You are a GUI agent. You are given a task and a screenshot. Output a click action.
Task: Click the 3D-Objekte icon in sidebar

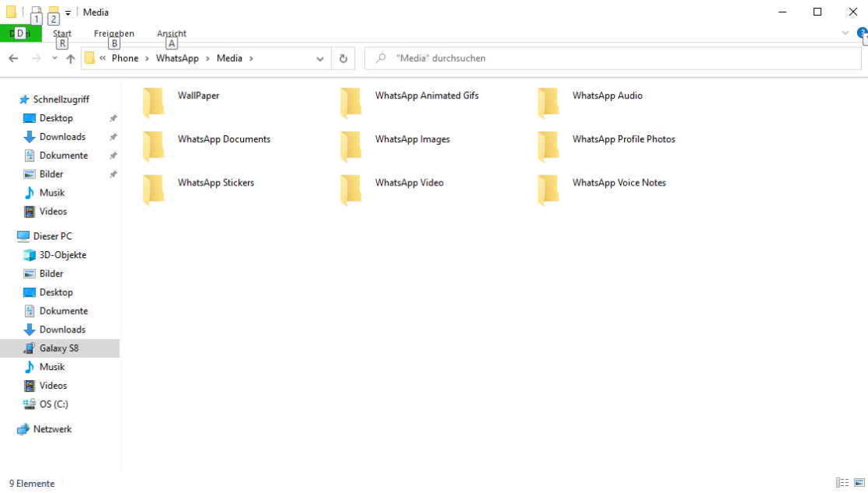pyautogui.click(x=30, y=255)
